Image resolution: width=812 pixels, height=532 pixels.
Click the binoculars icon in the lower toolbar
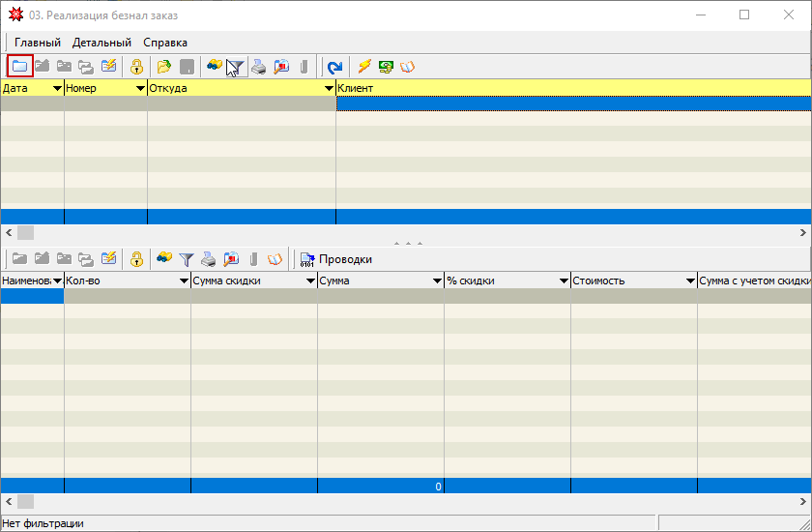click(x=164, y=259)
